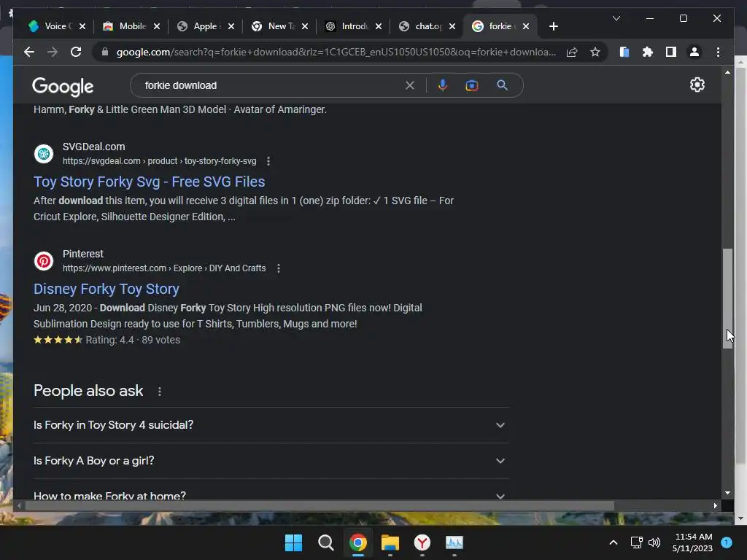Image resolution: width=747 pixels, height=560 pixels.
Task: Open the Windows Start menu
Action: 293,542
